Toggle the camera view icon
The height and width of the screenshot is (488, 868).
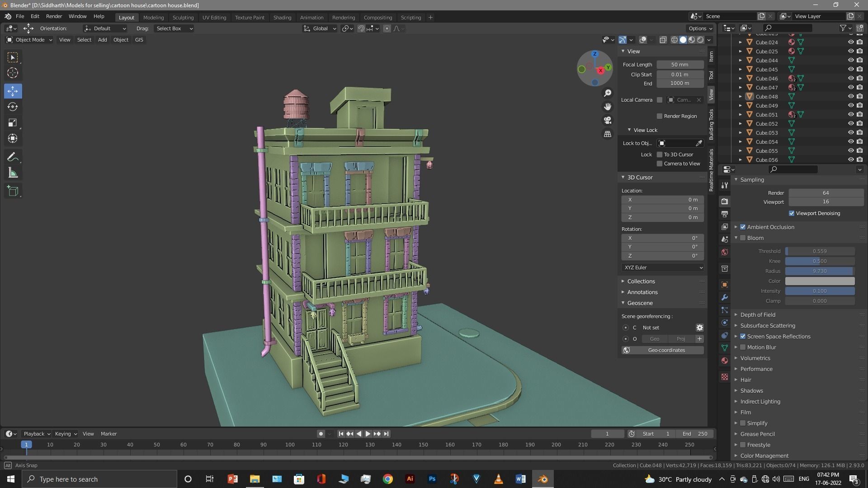click(608, 120)
